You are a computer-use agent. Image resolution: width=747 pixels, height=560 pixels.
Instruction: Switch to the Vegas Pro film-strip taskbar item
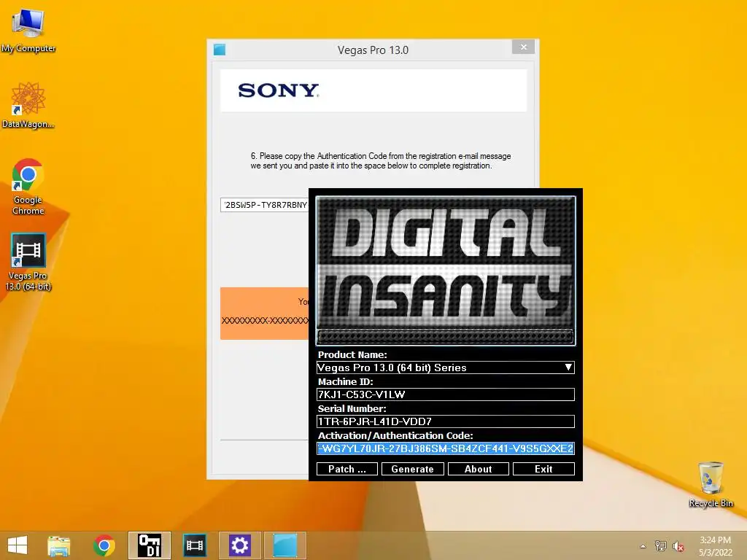tap(195, 545)
